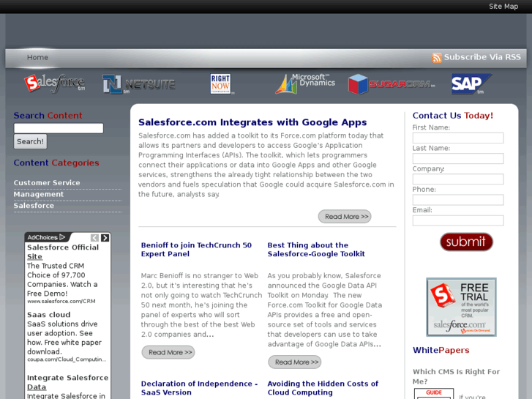Viewport: 532px width, 399px height.
Task: Open 'Declaration of Independence - SaaS Version' article
Action: [x=199, y=388]
